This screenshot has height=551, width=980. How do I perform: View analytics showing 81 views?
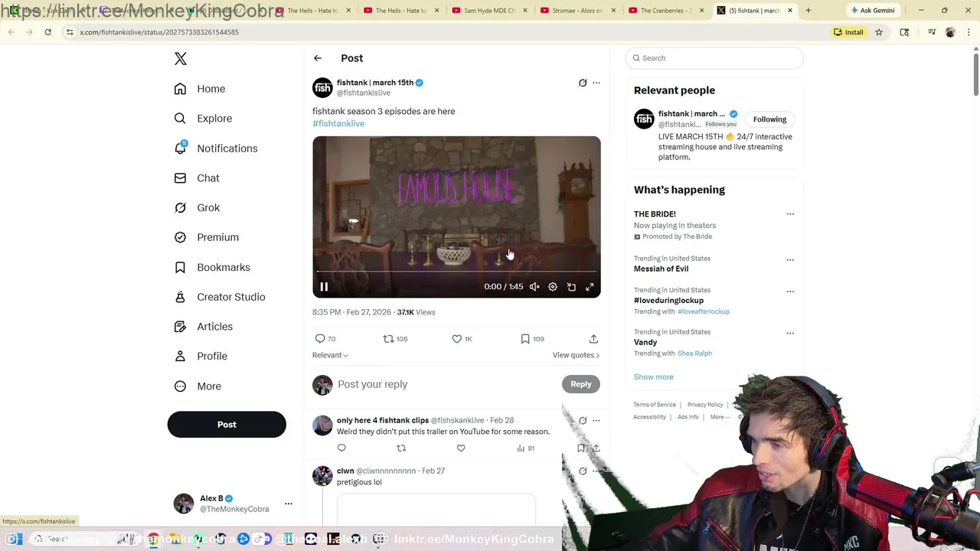click(x=525, y=448)
